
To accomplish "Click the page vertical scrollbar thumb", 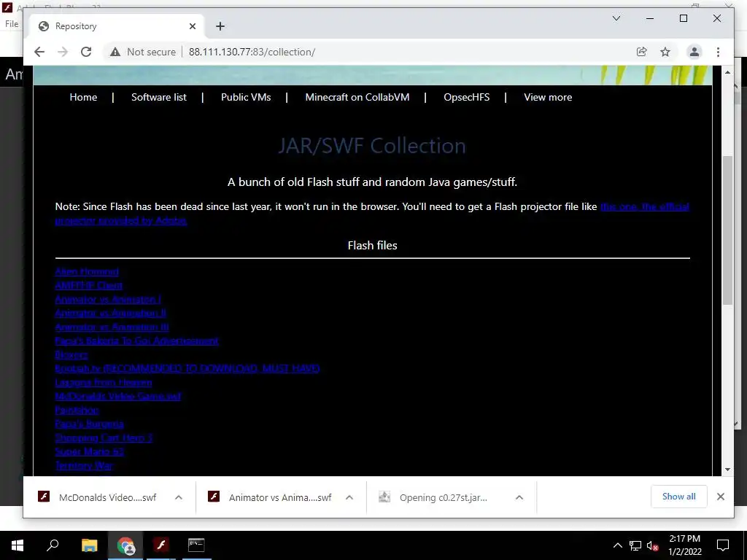I will click(727, 230).
